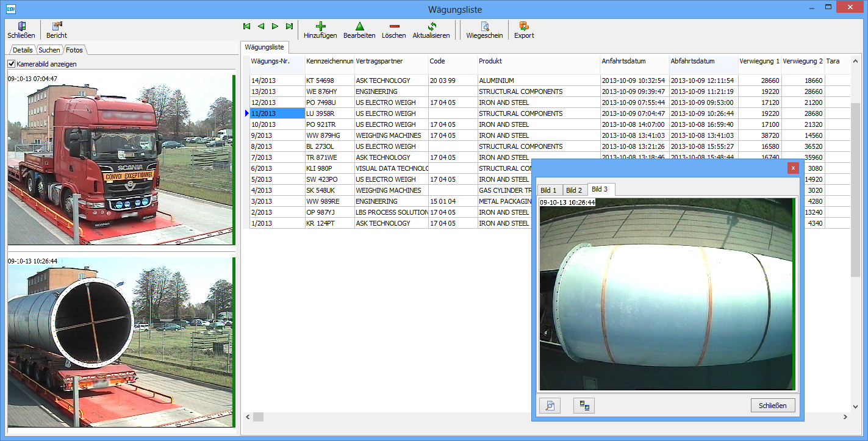Switch to the Details tab
Image resolution: width=868 pixels, height=441 pixels.
pyautogui.click(x=23, y=50)
